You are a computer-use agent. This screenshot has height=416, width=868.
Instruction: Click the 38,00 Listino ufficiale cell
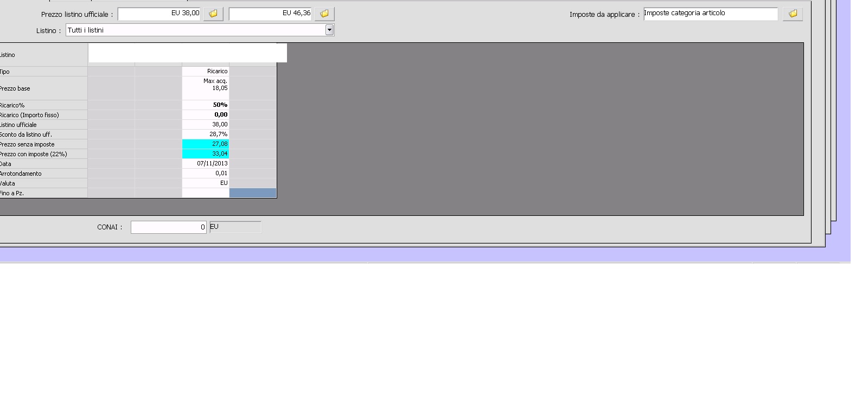206,125
